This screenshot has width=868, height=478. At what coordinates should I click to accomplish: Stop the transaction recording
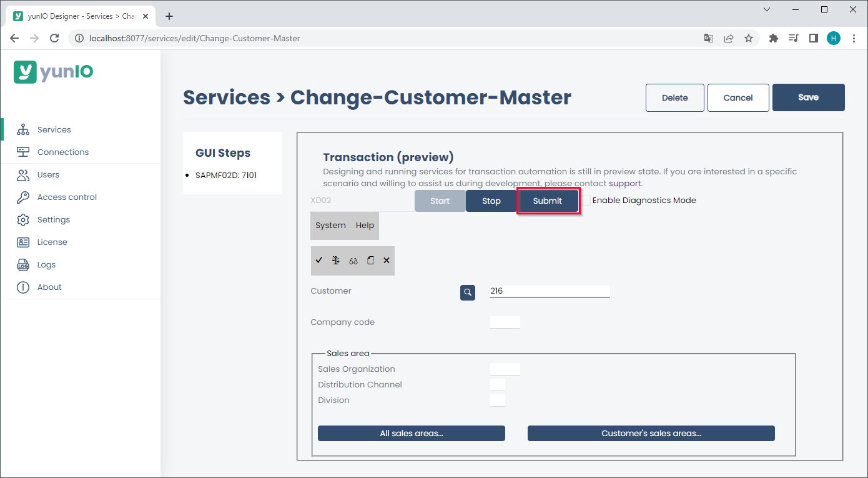(491, 201)
